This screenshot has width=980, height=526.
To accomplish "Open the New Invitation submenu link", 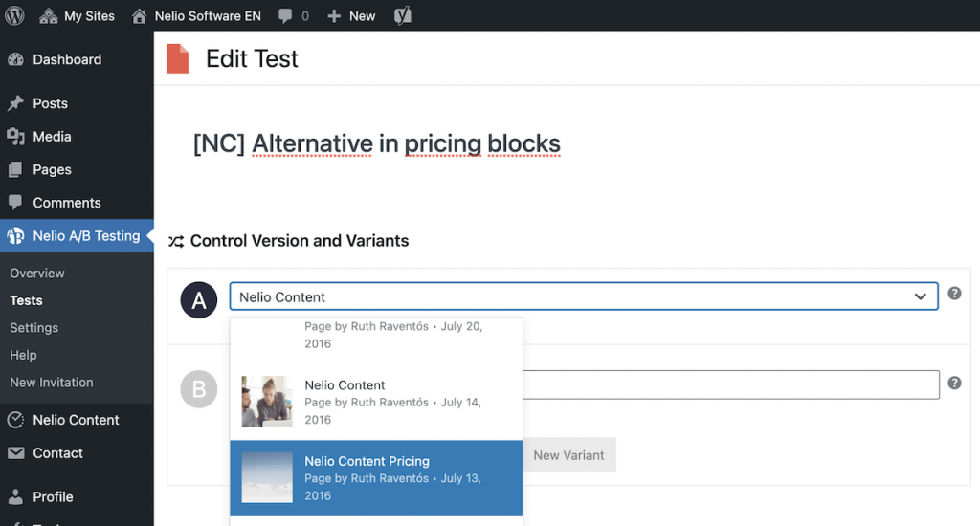I will pos(52,383).
